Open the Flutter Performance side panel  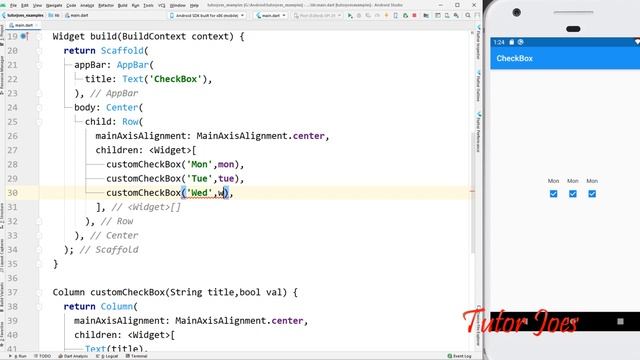(478, 132)
